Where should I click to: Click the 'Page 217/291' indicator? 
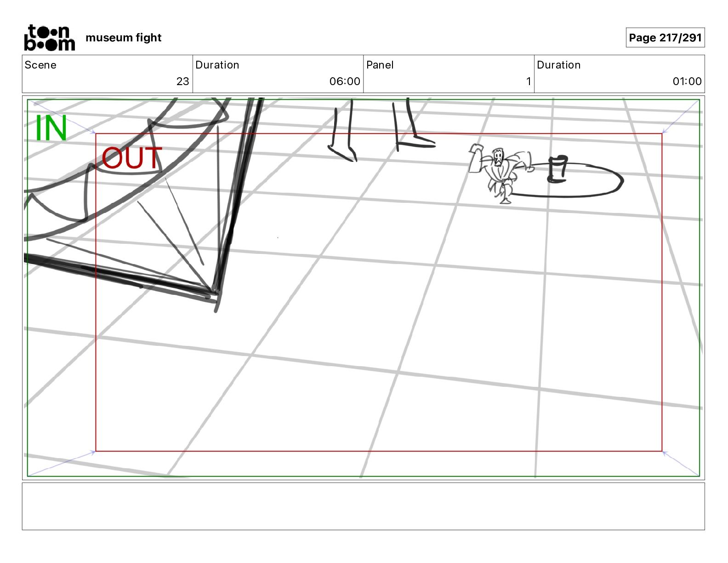coord(665,38)
